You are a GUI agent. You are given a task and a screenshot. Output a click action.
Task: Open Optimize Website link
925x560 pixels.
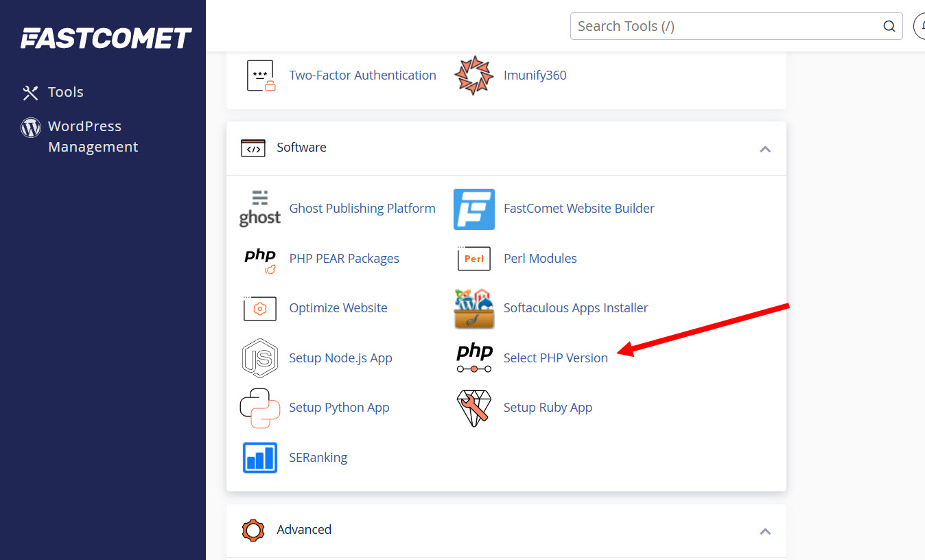pyautogui.click(x=338, y=308)
